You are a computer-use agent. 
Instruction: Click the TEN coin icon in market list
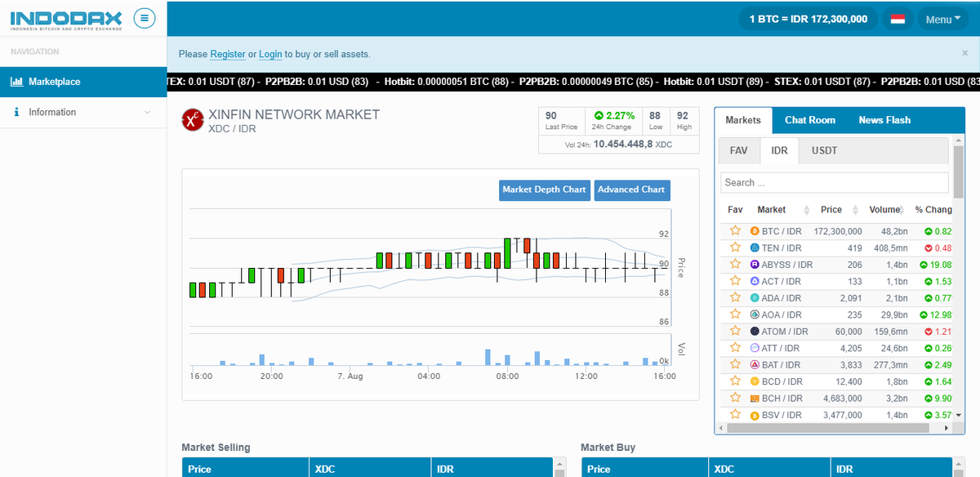(755, 247)
